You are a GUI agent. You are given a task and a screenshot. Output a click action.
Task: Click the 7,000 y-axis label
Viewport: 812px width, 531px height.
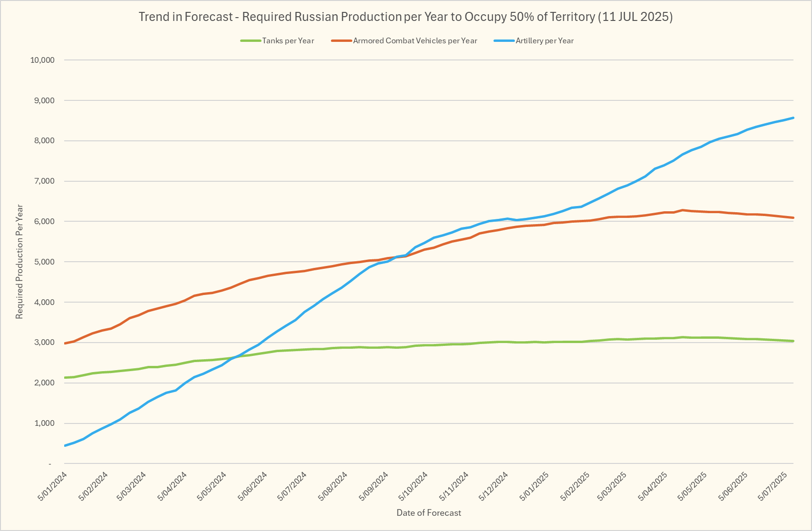pos(44,181)
